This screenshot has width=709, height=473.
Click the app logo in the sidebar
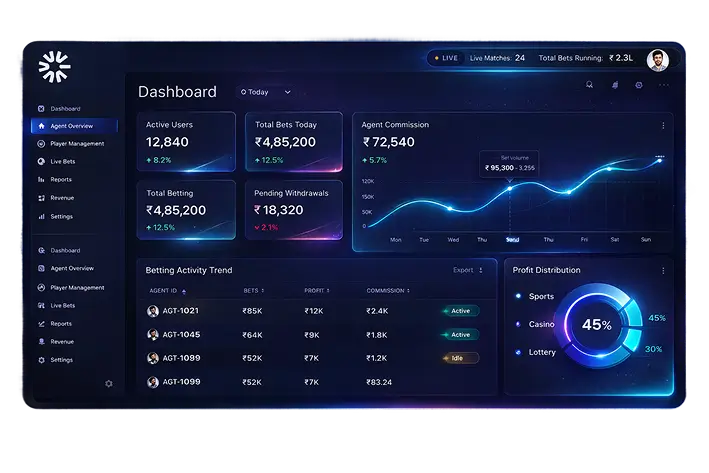[x=54, y=66]
